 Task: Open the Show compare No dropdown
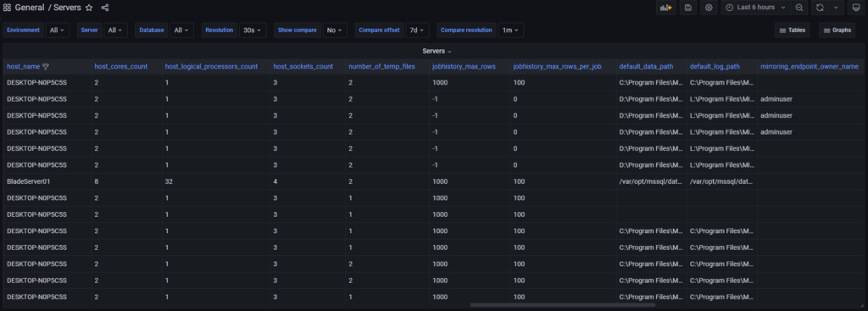[335, 31]
